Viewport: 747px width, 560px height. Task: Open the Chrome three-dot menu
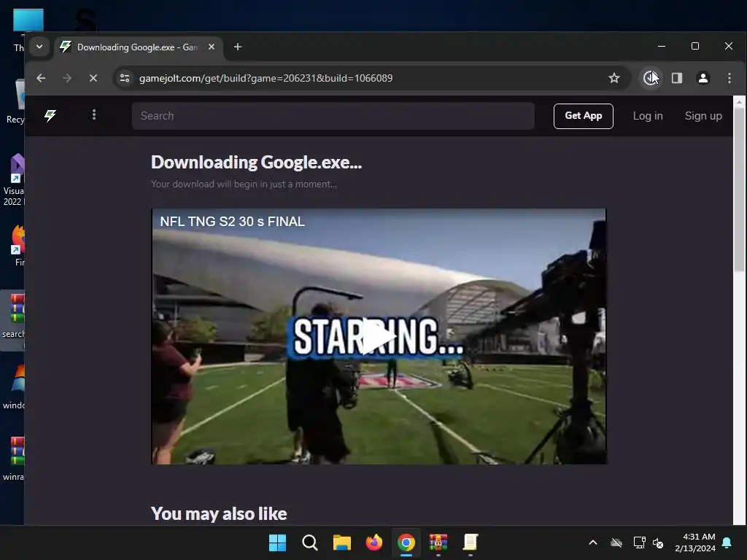click(729, 78)
